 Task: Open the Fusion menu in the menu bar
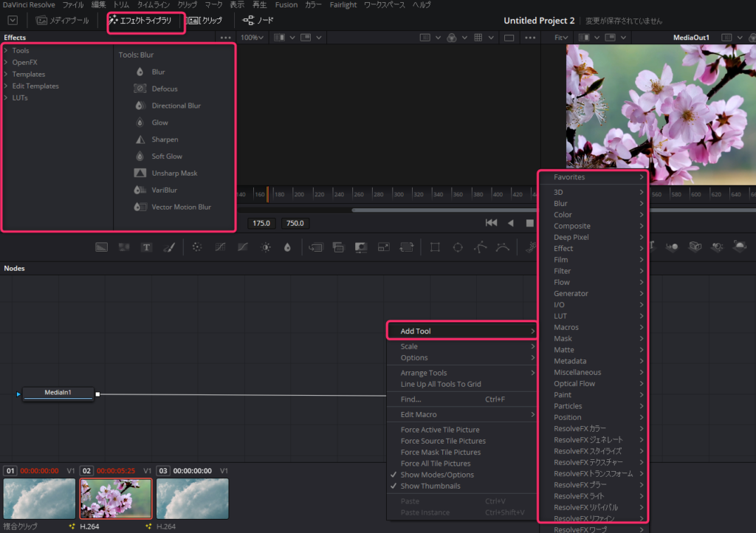pyautogui.click(x=286, y=5)
